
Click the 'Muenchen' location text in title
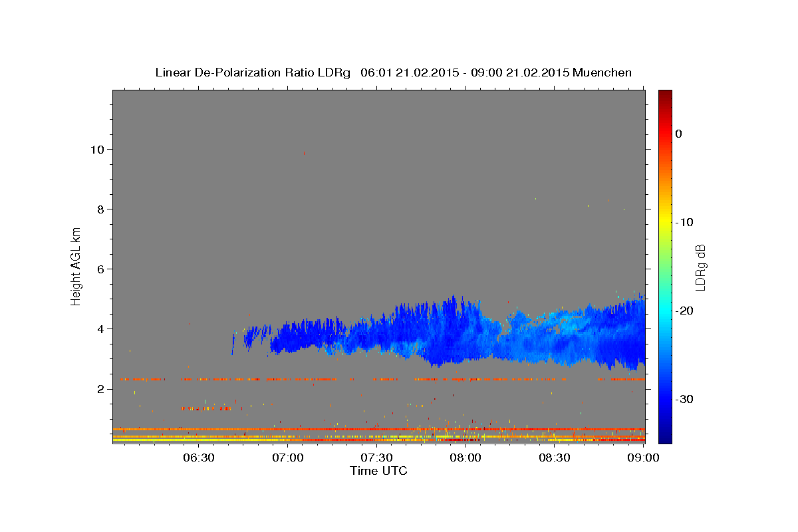[x=603, y=72]
